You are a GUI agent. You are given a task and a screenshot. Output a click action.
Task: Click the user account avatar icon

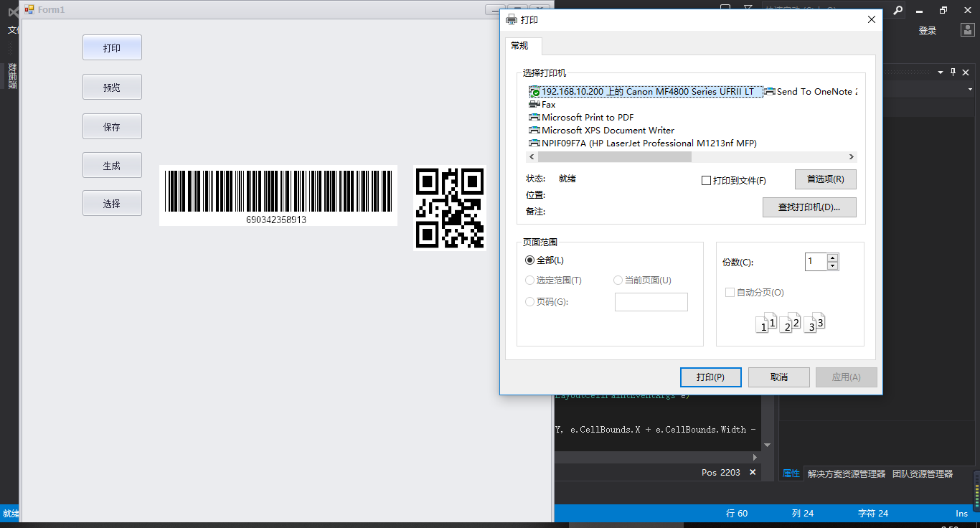(x=968, y=30)
